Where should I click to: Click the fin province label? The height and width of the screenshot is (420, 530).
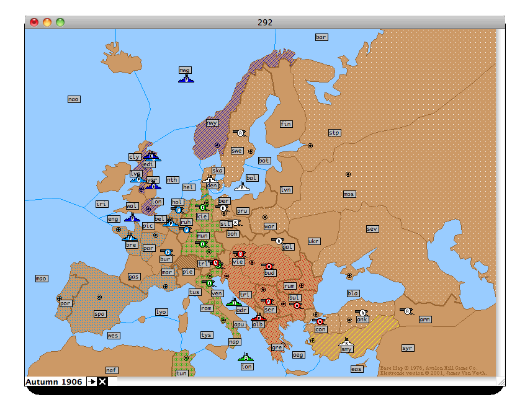pyautogui.click(x=285, y=123)
